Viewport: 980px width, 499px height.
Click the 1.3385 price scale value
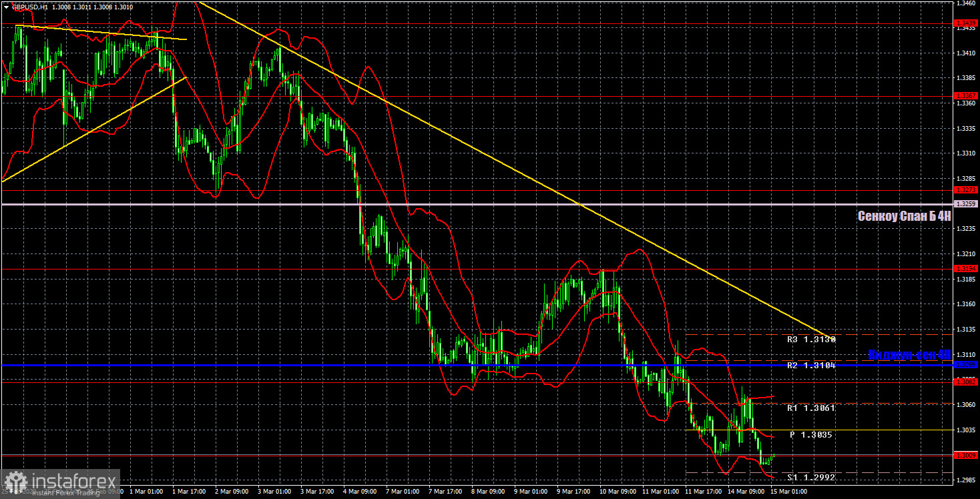pyautogui.click(x=967, y=78)
